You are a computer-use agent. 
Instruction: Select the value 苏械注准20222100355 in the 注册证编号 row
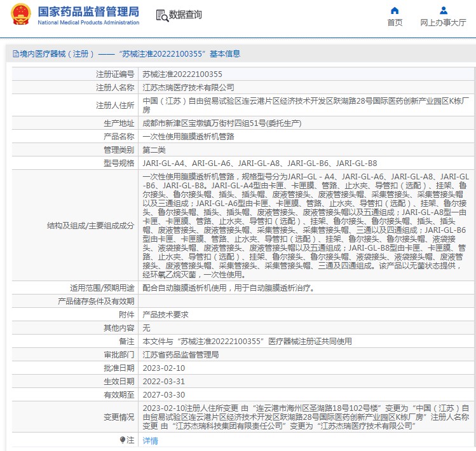click(182, 74)
